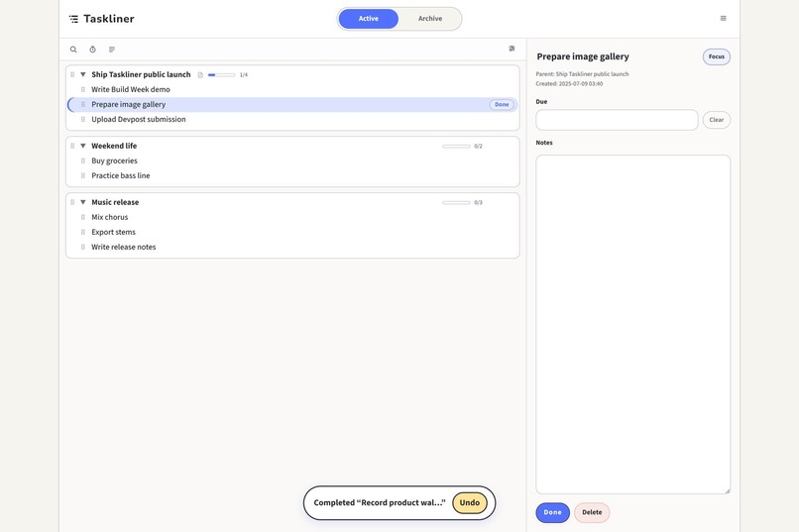Open the search tool in the toolbar
The width and height of the screenshot is (799, 532).
point(73,50)
